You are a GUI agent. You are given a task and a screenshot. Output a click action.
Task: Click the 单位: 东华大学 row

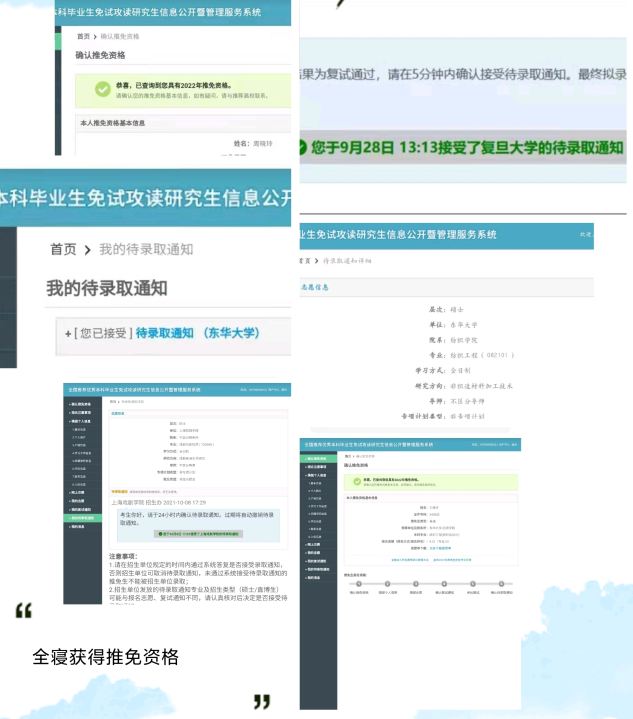point(453,325)
